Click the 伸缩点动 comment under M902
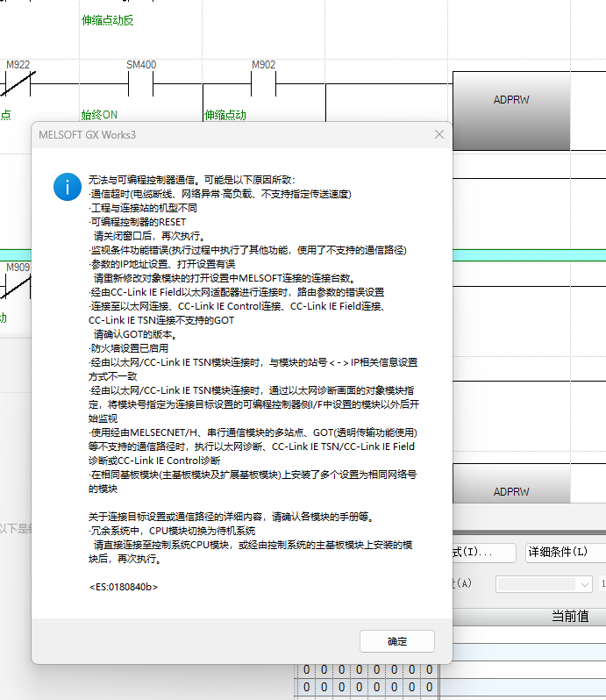This screenshot has width=606, height=700. point(225,115)
